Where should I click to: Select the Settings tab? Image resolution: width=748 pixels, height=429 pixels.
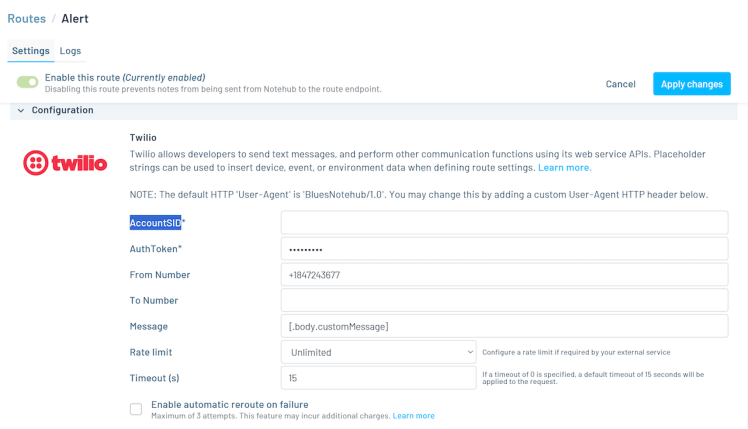pyautogui.click(x=31, y=51)
